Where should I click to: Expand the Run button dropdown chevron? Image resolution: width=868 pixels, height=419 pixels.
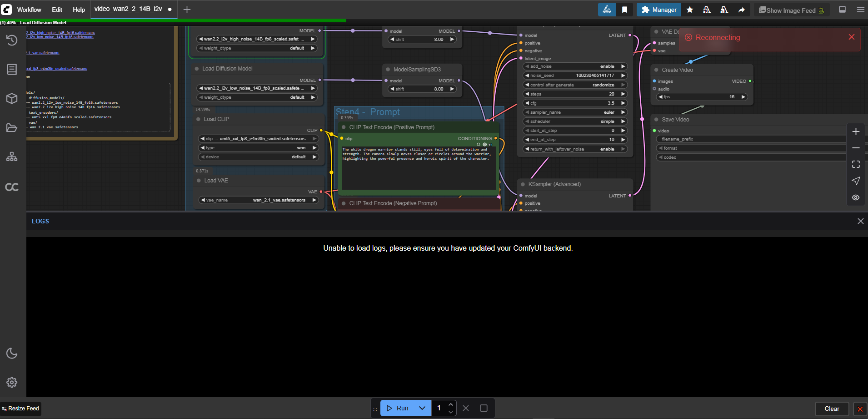tap(422, 408)
